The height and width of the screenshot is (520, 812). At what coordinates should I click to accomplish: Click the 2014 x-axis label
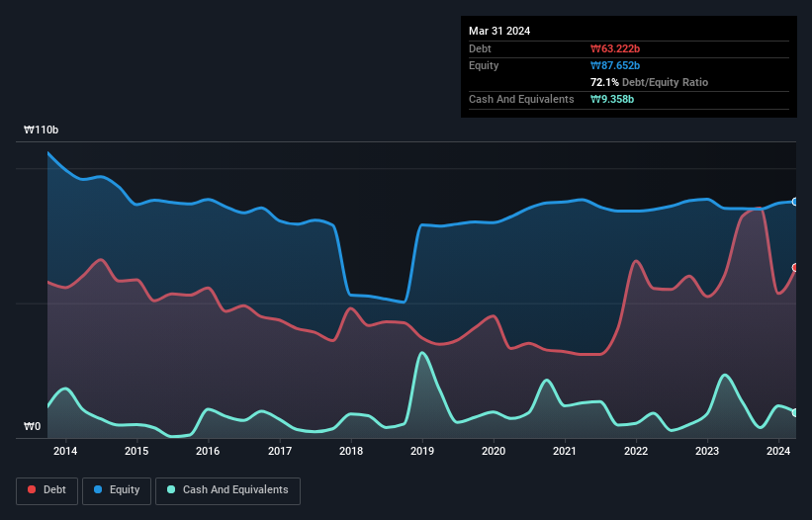pyautogui.click(x=65, y=451)
